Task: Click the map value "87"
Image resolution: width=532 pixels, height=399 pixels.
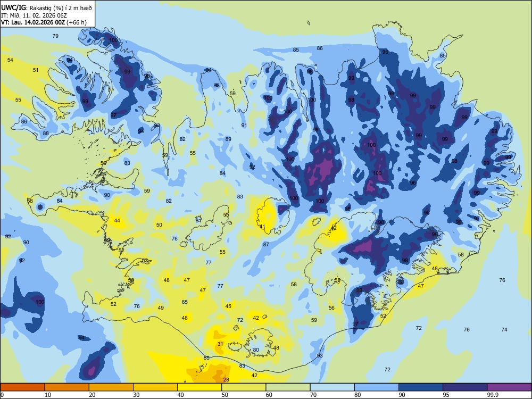Action: point(266,244)
